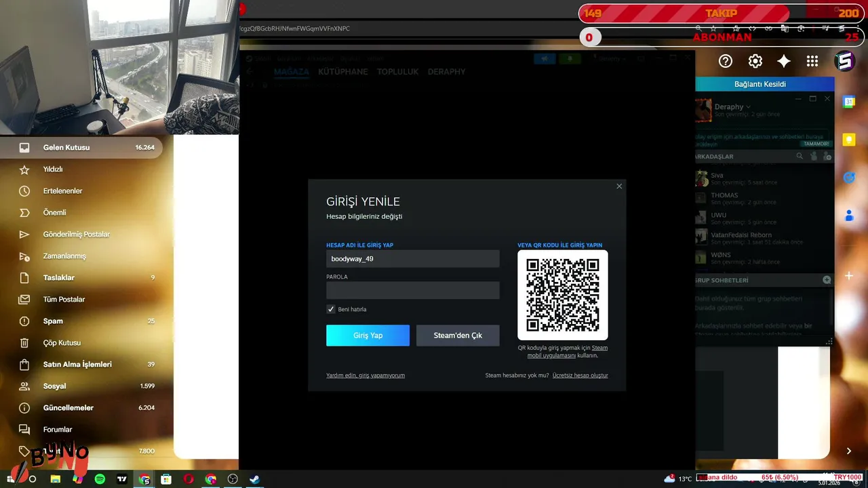Image resolution: width=868 pixels, height=488 pixels.
Task: Click the Gemini sparkle icon
Action: 784,61
